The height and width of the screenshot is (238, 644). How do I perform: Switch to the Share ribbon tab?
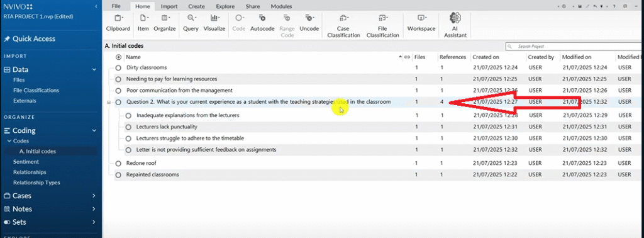(x=253, y=6)
